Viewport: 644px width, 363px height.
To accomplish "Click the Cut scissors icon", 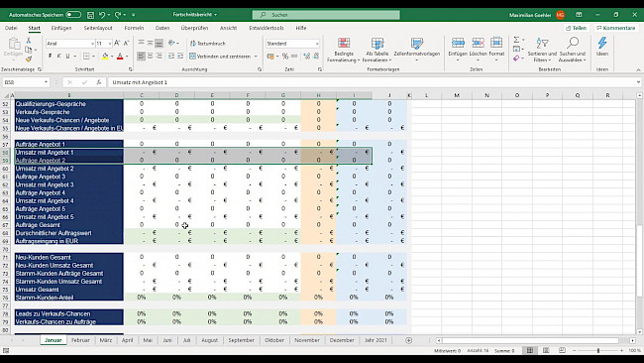I will pyautogui.click(x=29, y=41).
